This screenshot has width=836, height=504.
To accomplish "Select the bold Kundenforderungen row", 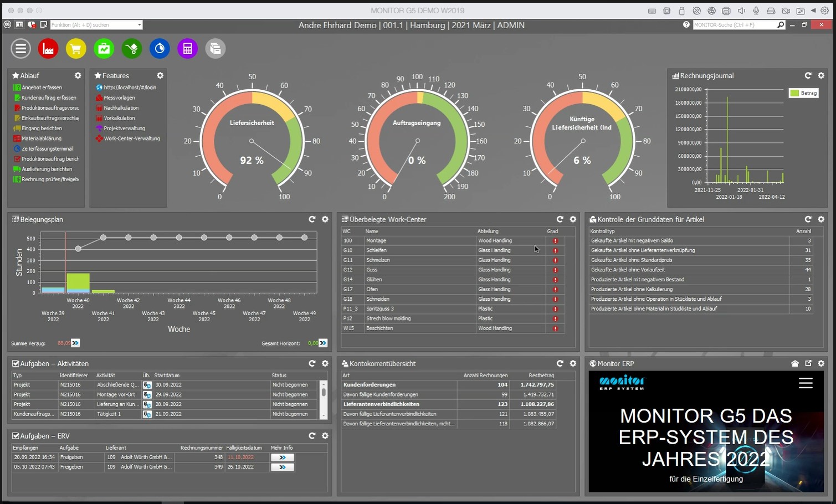I will 449,385.
